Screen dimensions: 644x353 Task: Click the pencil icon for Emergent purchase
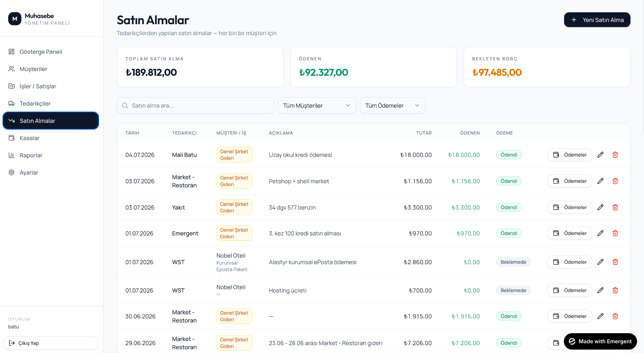coord(600,233)
